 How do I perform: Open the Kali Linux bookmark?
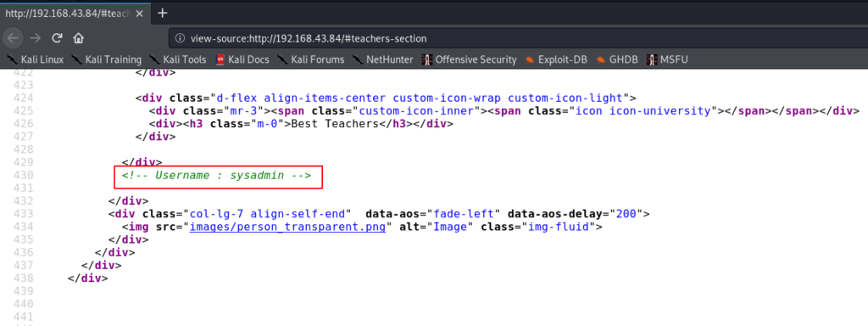click(36, 59)
